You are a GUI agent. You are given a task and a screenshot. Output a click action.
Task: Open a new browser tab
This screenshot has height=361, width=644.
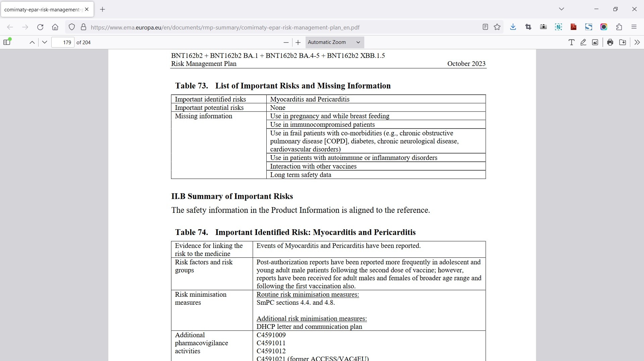tap(103, 9)
